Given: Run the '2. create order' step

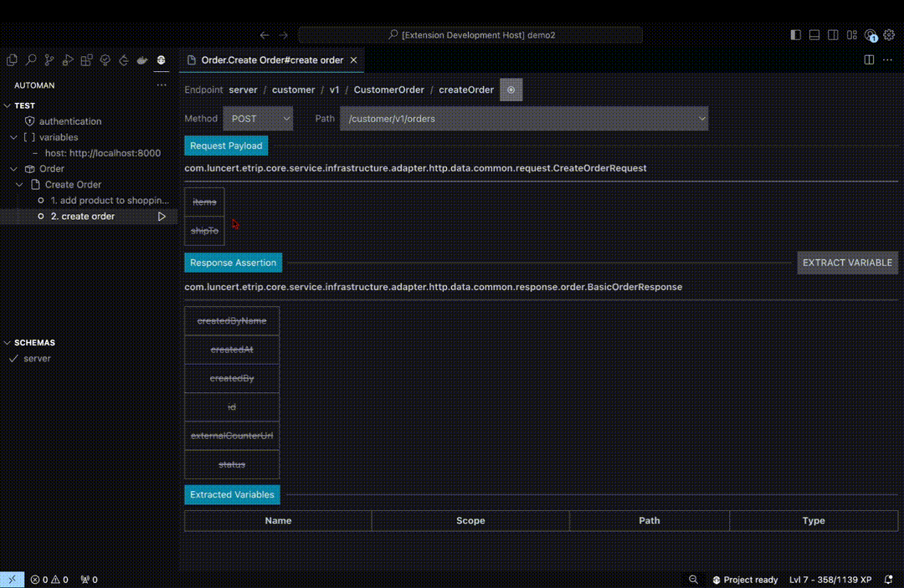Looking at the screenshot, I should pos(162,216).
